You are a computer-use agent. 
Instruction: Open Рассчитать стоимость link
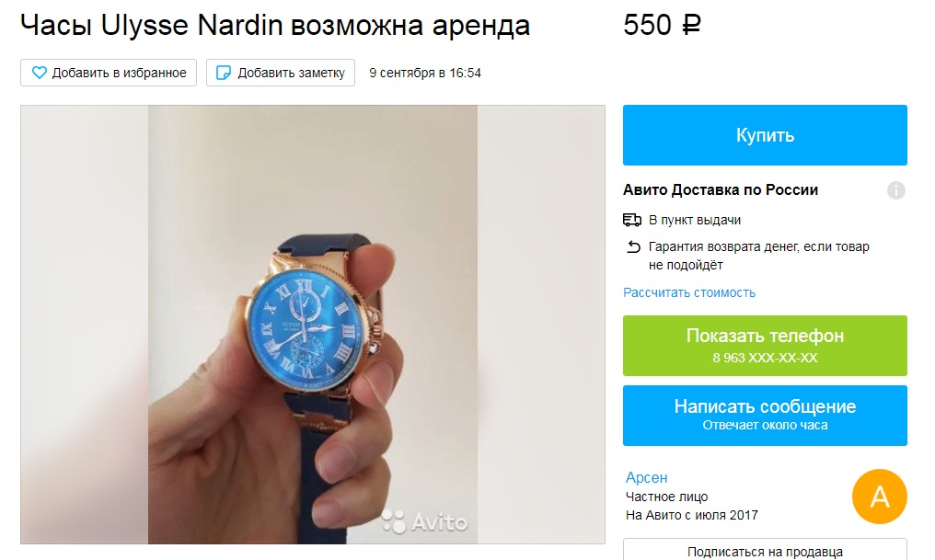689,292
